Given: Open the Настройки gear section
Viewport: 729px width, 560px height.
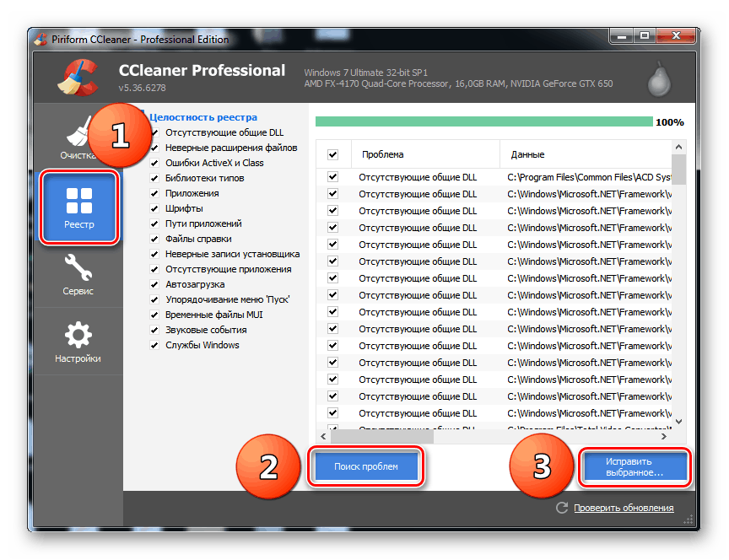Looking at the screenshot, I should (78, 342).
